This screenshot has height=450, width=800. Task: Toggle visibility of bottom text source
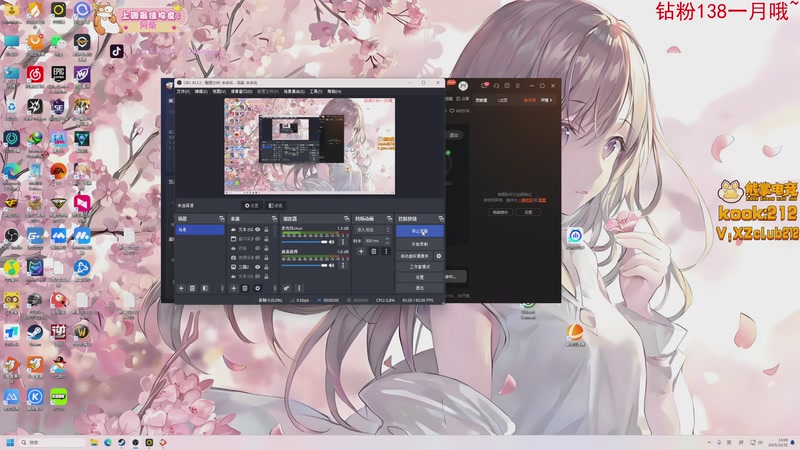[x=258, y=276]
